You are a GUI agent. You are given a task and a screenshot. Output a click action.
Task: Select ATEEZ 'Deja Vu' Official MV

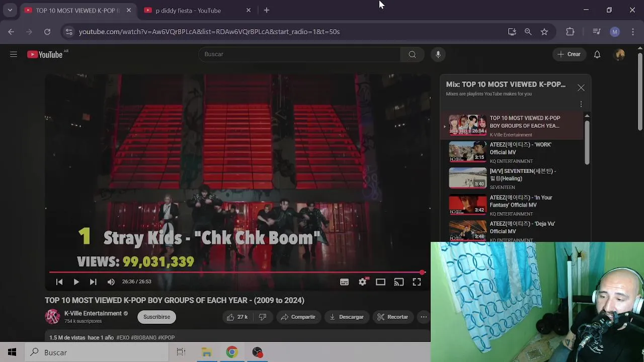[x=513, y=231]
